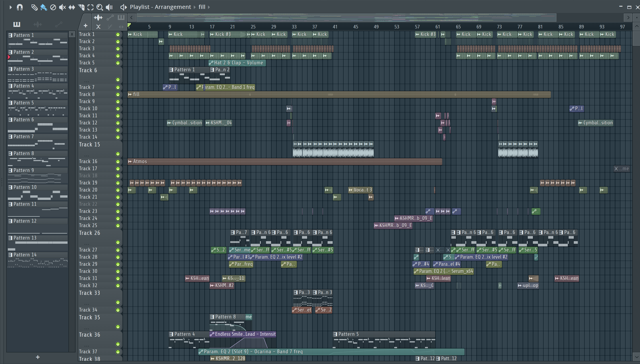Screen dimensions: 640x364
Task: Select the Delete tool
Action: tap(53, 7)
